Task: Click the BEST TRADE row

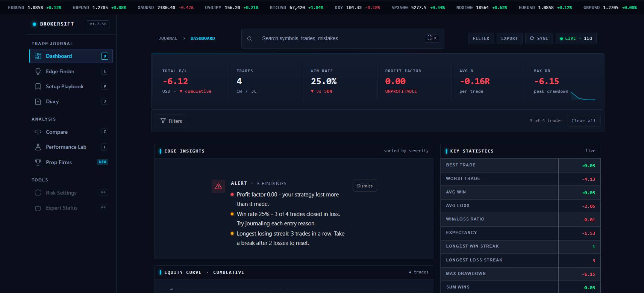Action: point(521,165)
